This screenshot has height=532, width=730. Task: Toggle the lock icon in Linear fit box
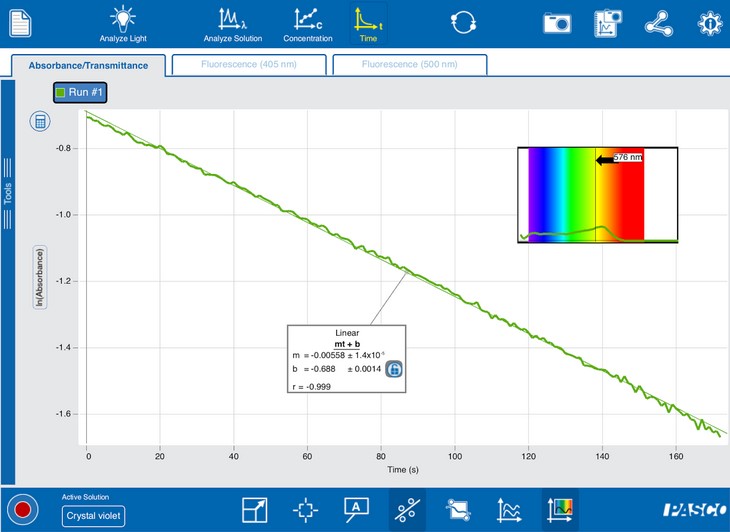394,369
